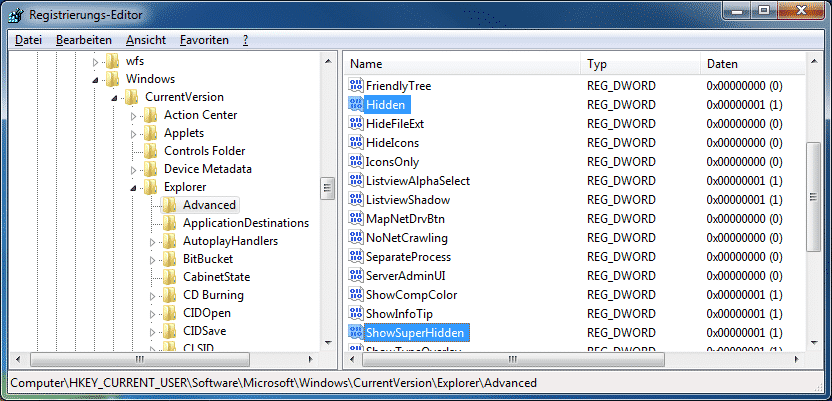
Task: Click the DWORD icon beside ListviewAlphaSelect
Action: coord(356,180)
